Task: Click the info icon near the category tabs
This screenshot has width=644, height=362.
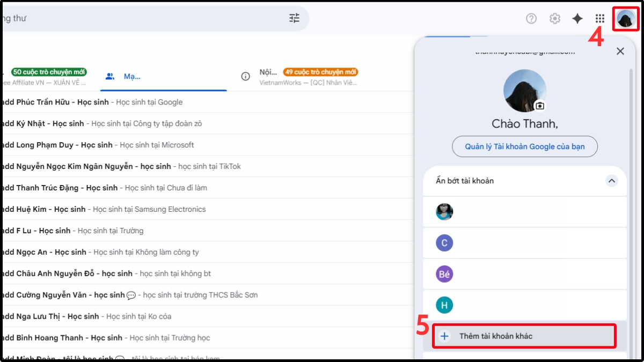Action: click(246, 77)
